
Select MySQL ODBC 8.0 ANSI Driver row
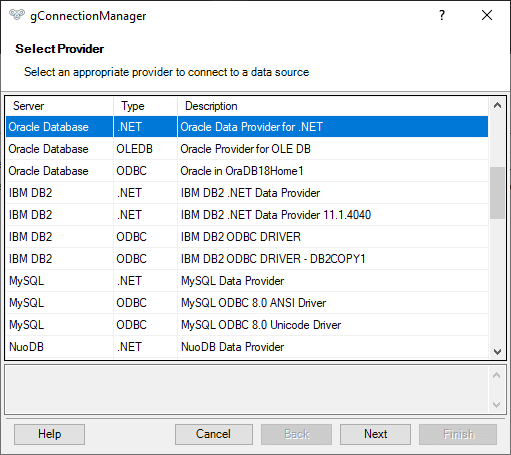tap(247, 303)
